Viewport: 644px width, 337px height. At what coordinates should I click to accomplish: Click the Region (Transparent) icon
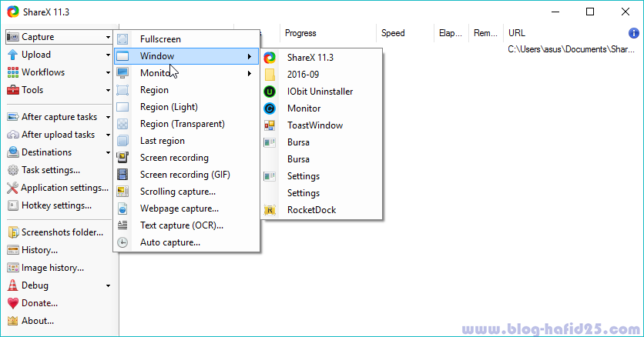coord(122,124)
